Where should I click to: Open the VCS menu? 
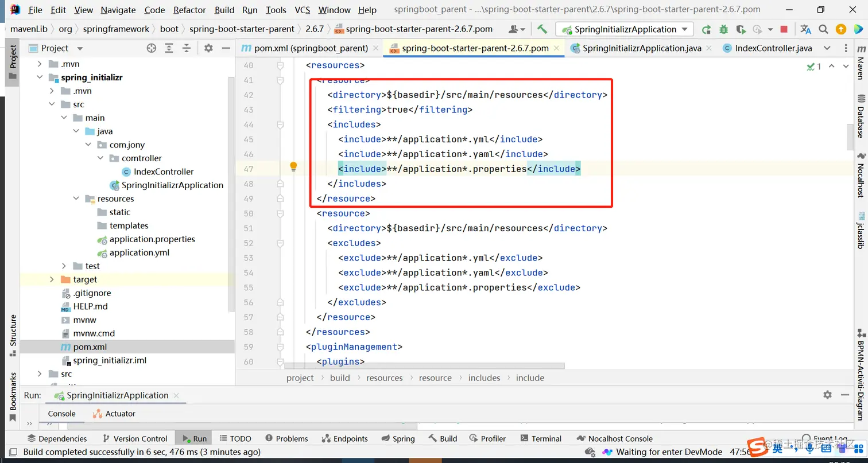click(x=303, y=10)
